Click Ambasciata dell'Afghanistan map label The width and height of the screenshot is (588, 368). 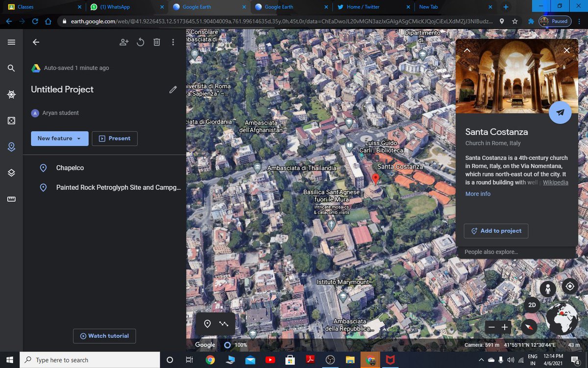point(262,126)
